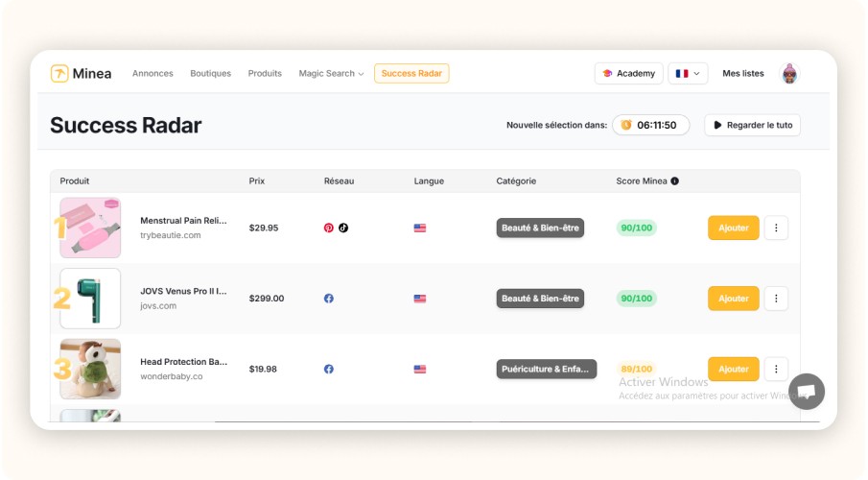The height and width of the screenshot is (480, 868).
Task: Select the Success Radar tab
Action: click(x=411, y=73)
